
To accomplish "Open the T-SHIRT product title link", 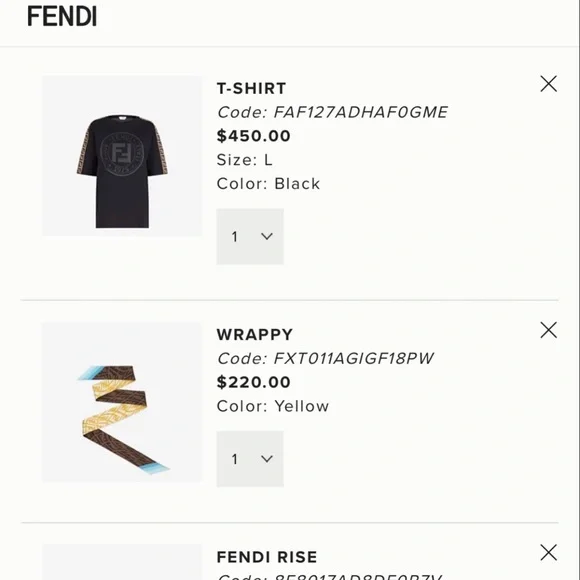I will (x=252, y=88).
